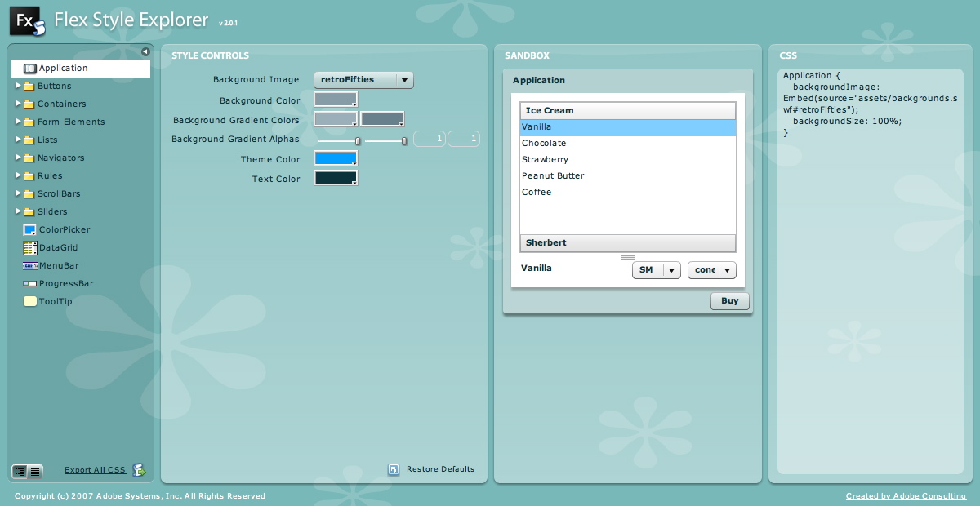Open the SM size dropdown

pos(656,270)
